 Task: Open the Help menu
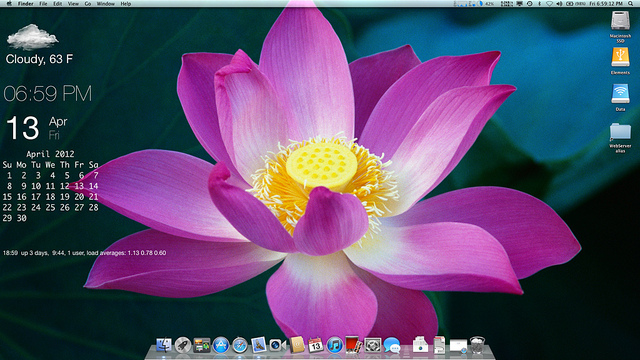coord(126,4)
